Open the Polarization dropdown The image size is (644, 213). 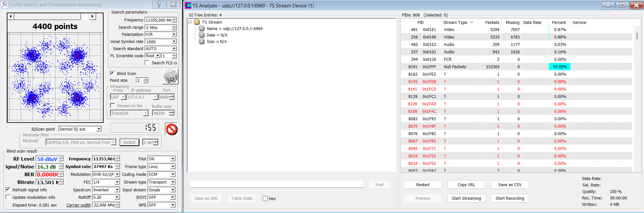click(x=174, y=34)
